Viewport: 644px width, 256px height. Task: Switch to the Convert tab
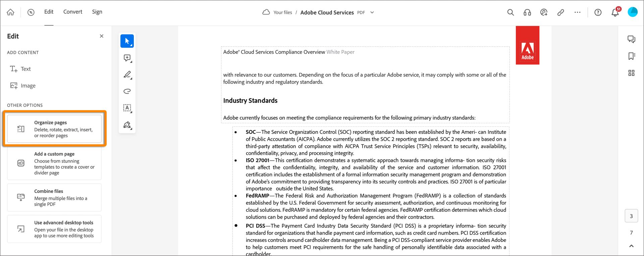pos(73,12)
